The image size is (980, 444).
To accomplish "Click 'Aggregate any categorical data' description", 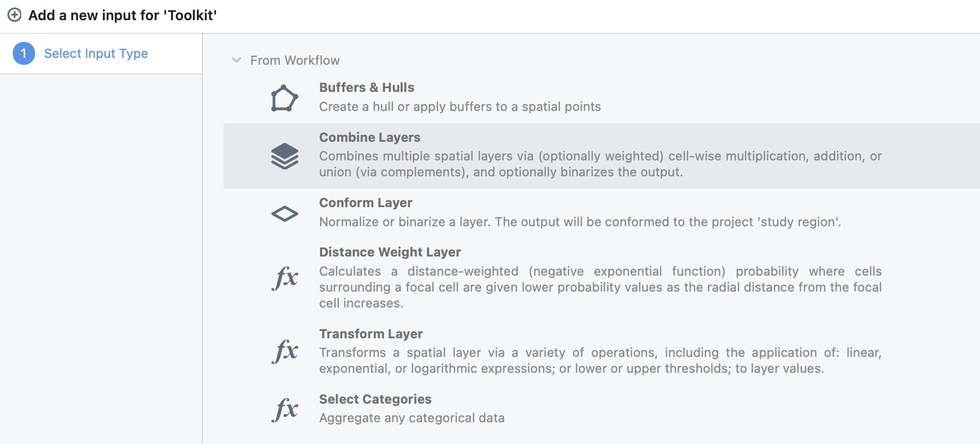I will [411, 418].
